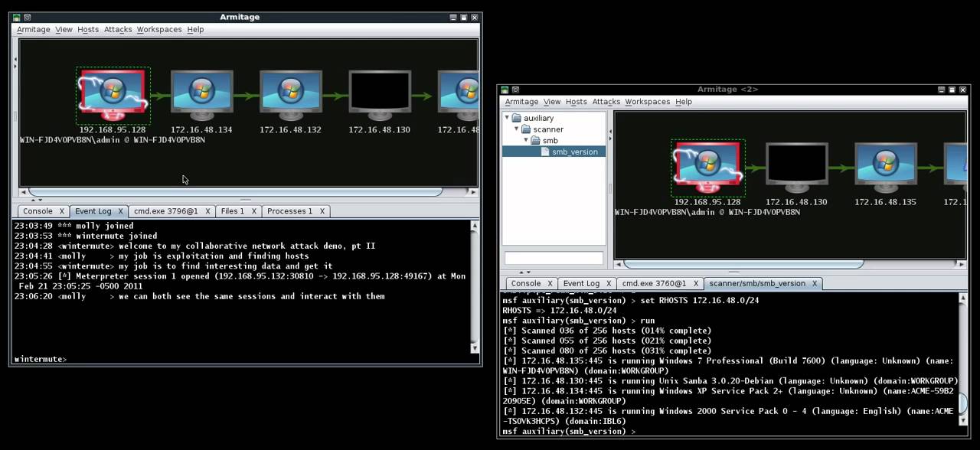Collapse the scanner tree node

coord(516,129)
